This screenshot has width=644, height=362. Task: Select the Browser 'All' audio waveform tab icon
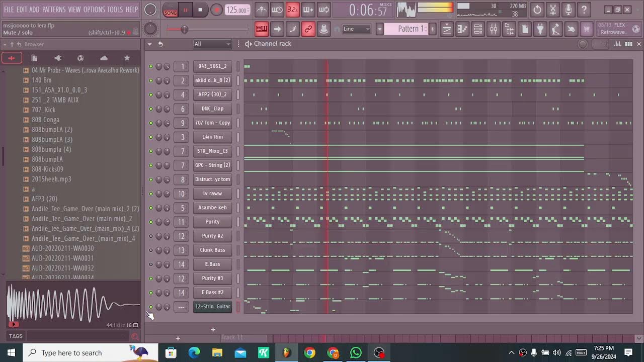12,58
